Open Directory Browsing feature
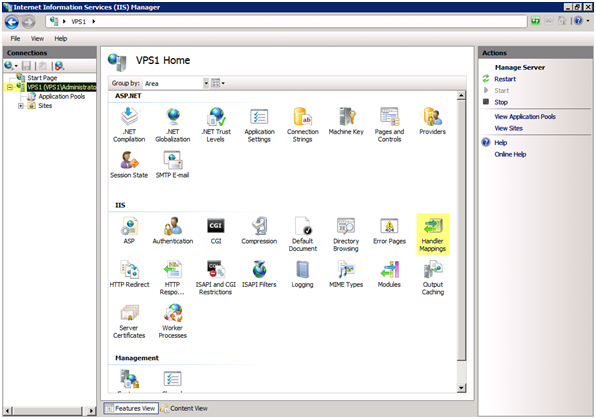596x419 pixels. point(346,234)
